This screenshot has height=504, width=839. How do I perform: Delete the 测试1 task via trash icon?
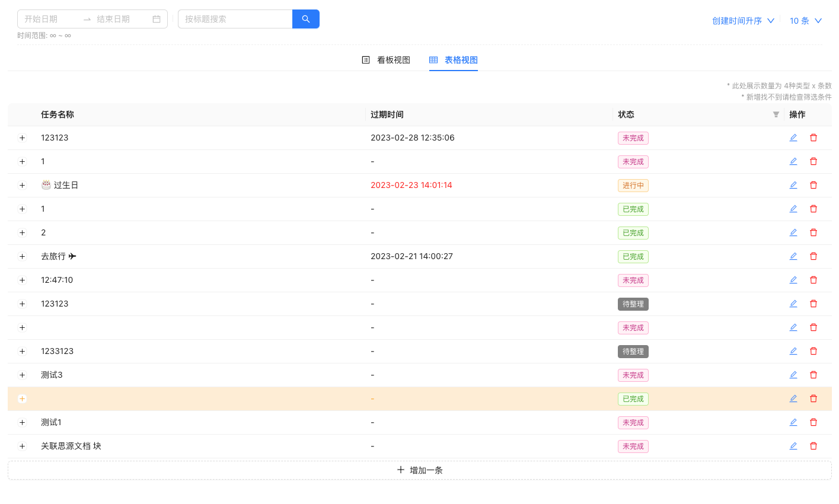813,422
